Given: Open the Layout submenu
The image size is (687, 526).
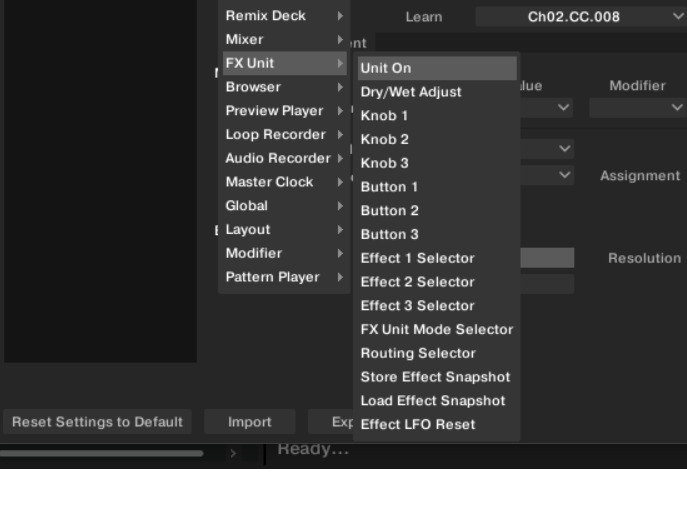Looking at the screenshot, I should (284, 229).
